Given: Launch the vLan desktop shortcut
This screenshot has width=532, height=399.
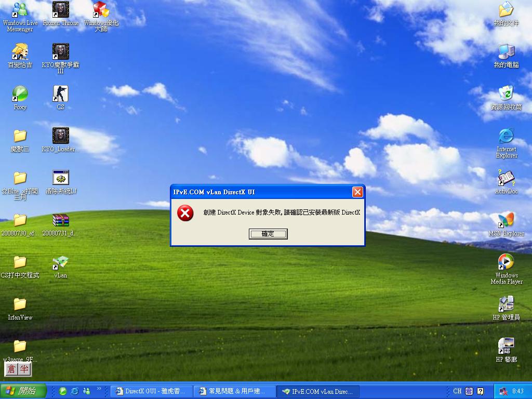Looking at the screenshot, I should tap(60, 267).
